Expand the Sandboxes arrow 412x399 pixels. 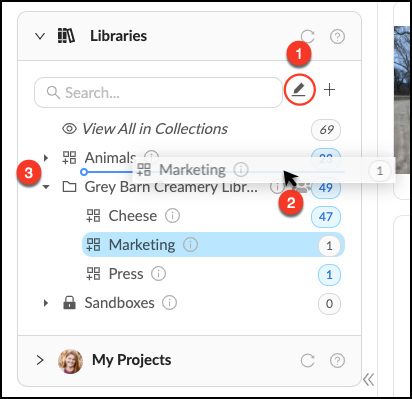tap(46, 303)
